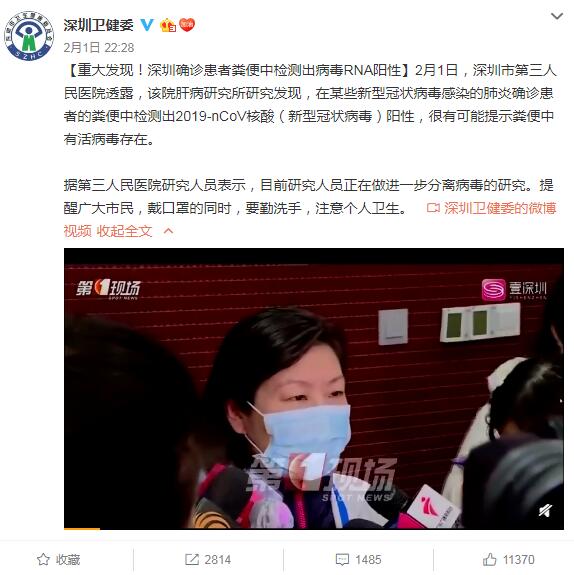The width and height of the screenshot is (574, 575).
Task: Click the video camera icon before link
Action: (x=433, y=208)
